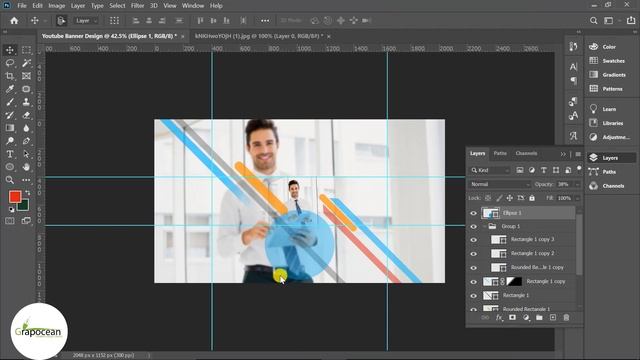Add a layer style with fx icon
The image size is (640, 360).
499,318
